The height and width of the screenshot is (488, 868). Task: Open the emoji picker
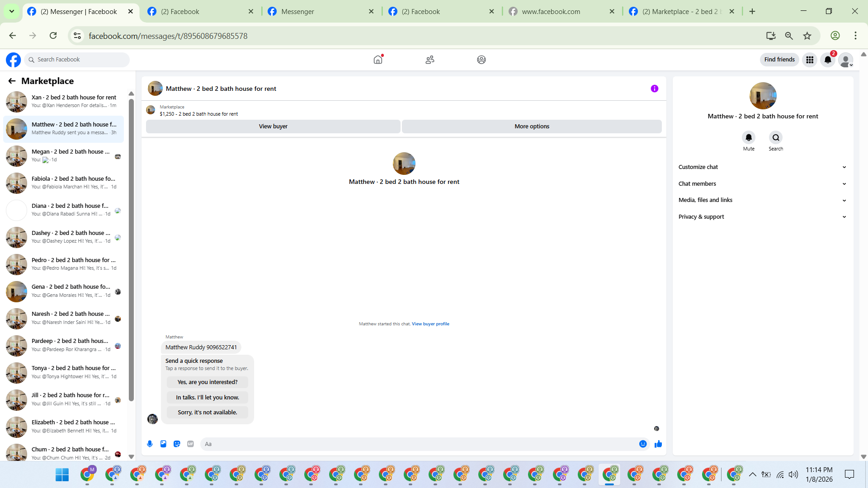(x=643, y=444)
